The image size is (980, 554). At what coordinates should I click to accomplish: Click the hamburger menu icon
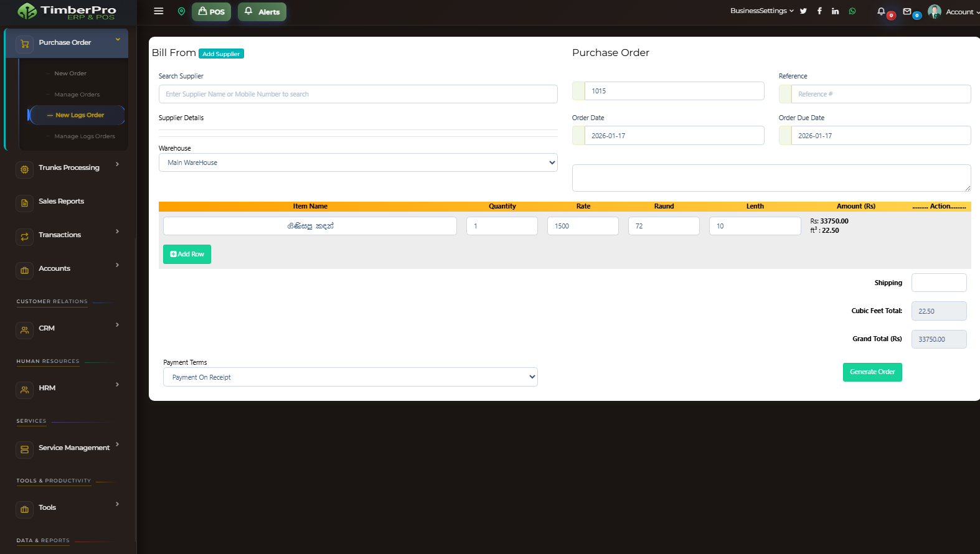159,11
